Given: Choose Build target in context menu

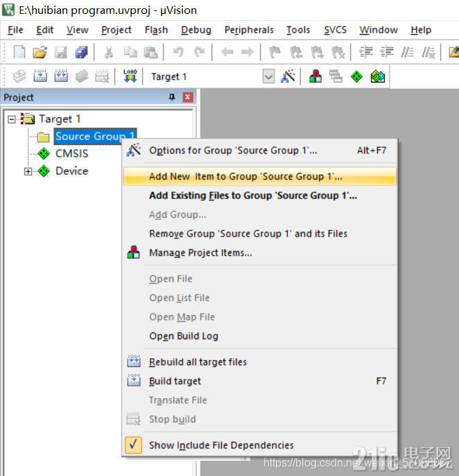Looking at the screenshot, I should tap(260, 381).
